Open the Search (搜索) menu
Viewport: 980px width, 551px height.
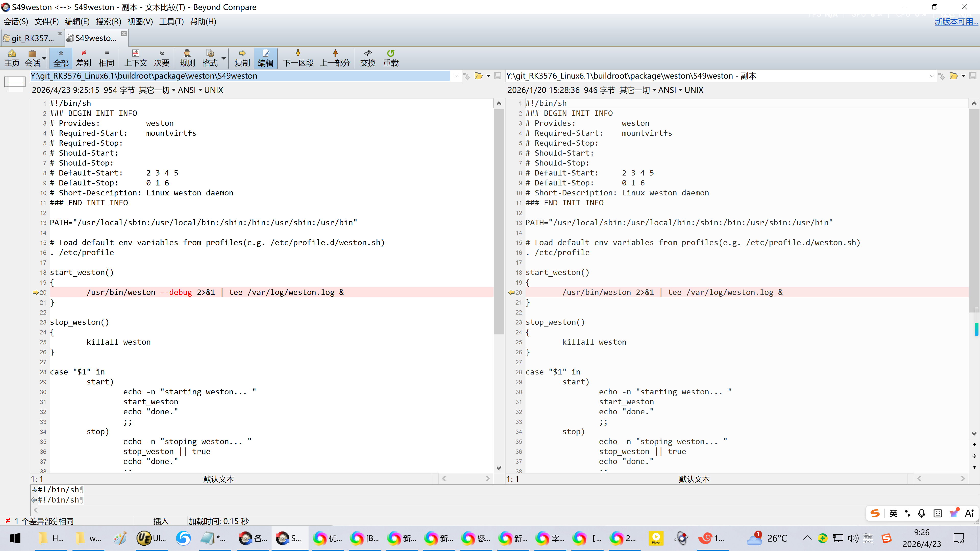[x=108, y=22]
